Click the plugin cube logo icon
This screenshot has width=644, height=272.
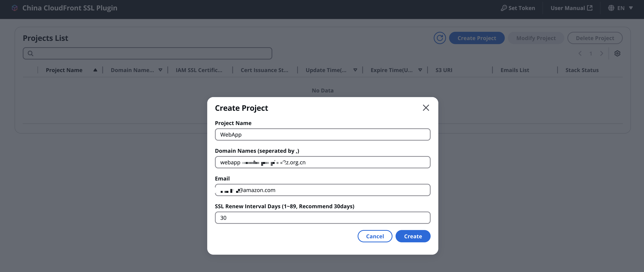pyautogui.click(x=15, y=8)
